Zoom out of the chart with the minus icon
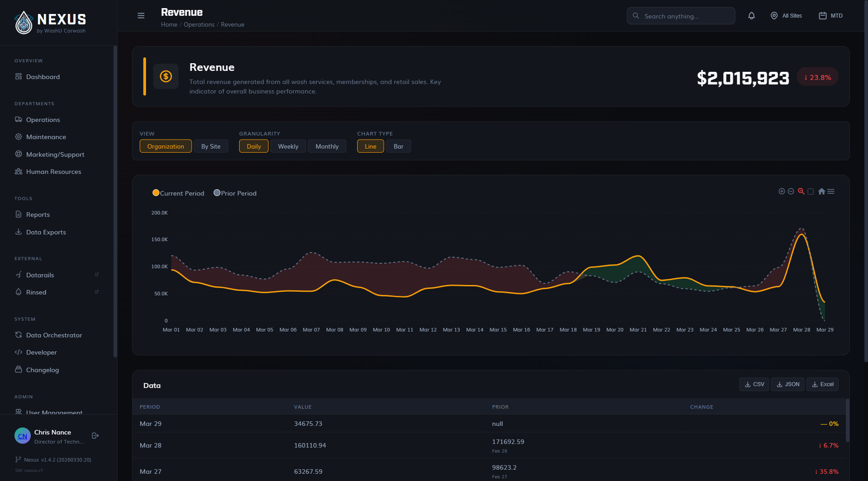Image resolution: width=868 pixels, height=481 pixels. click(791, 191)
